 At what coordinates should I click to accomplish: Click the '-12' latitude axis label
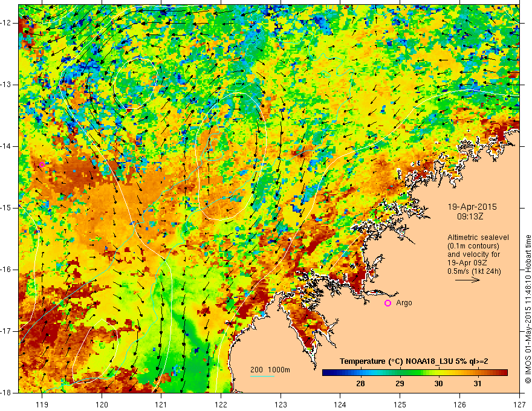point(7,23)
